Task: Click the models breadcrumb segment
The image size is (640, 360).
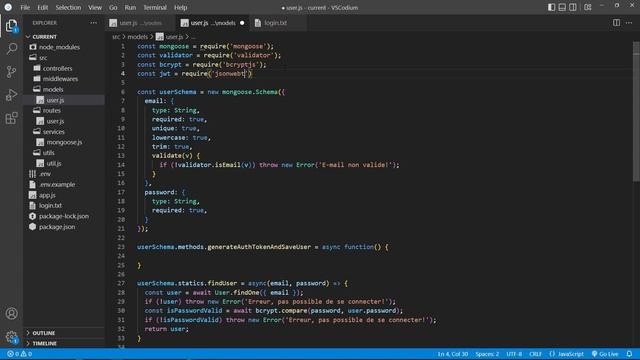Action: click(x=138, y=37)
